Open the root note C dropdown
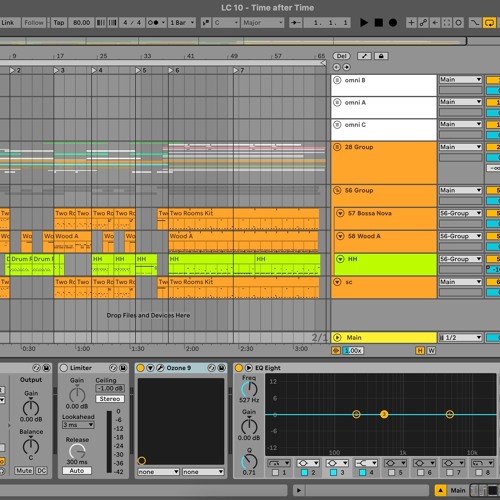This screenshot has height=500, width=500. [226, 23]
